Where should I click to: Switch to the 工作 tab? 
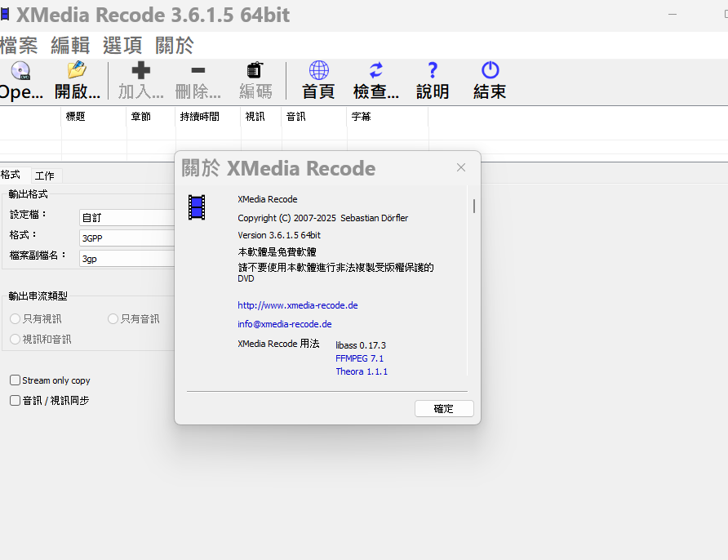pos(45,176)
